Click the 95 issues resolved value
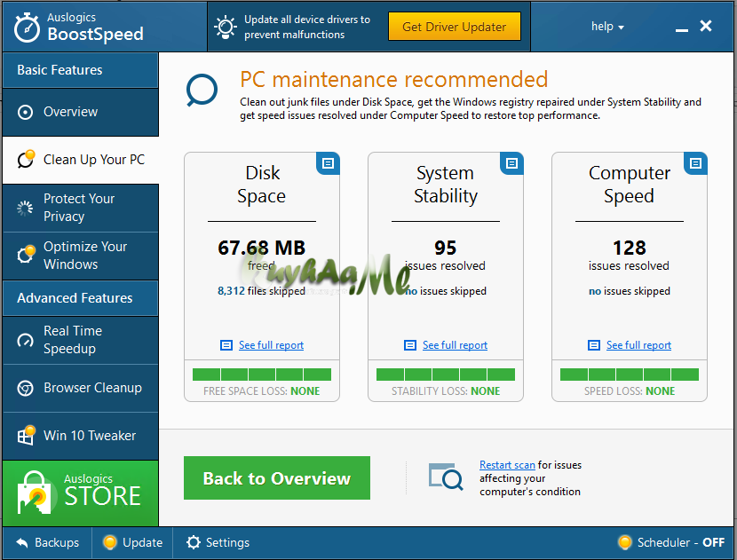 (445, 248)
